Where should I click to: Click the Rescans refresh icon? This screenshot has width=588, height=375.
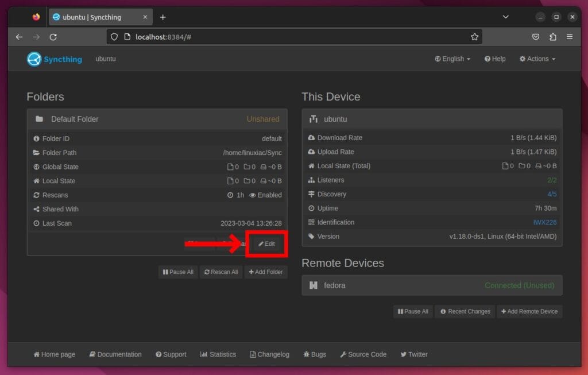pos(36,195)
